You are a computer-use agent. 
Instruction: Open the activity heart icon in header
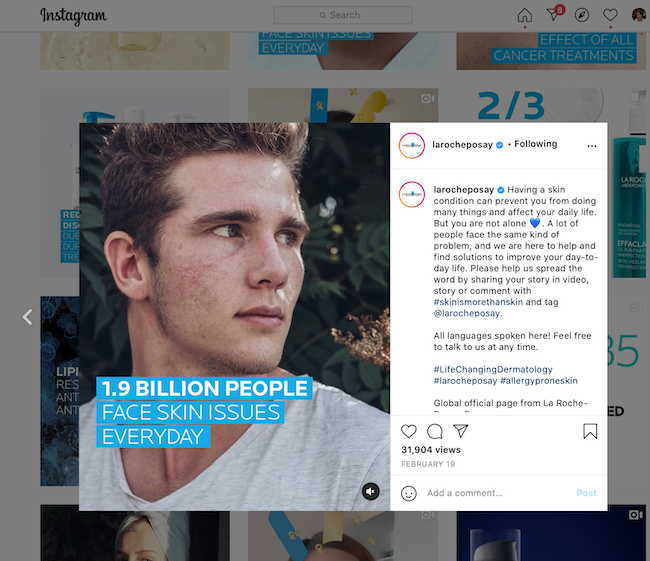[610, 15]
